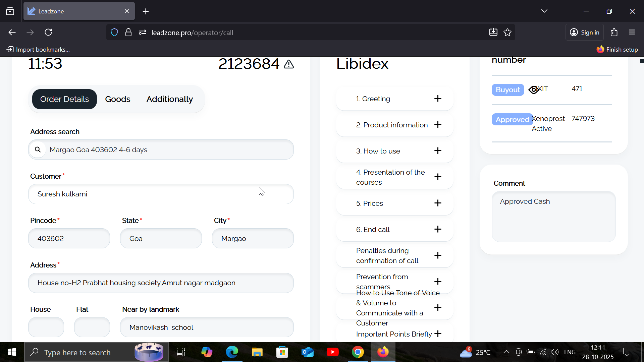
Task: Click the Near by landmark field
Action: click(x=207, y=327)
